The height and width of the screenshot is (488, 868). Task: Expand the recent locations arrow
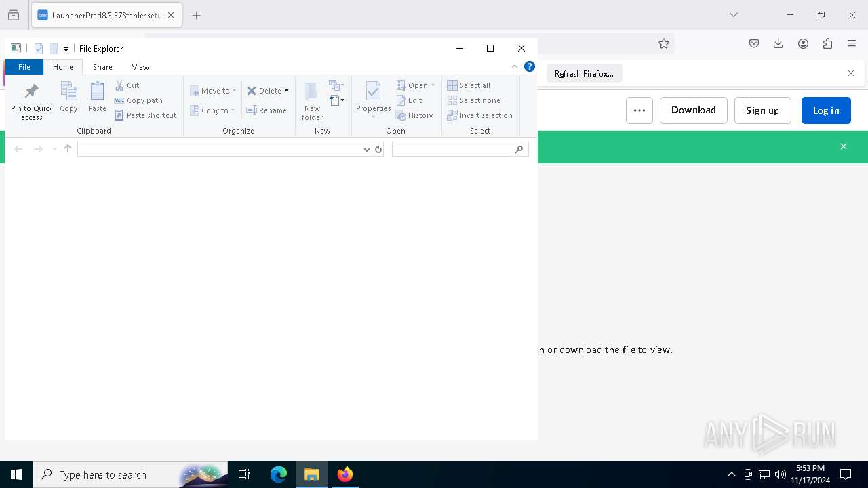pos(54,149)
